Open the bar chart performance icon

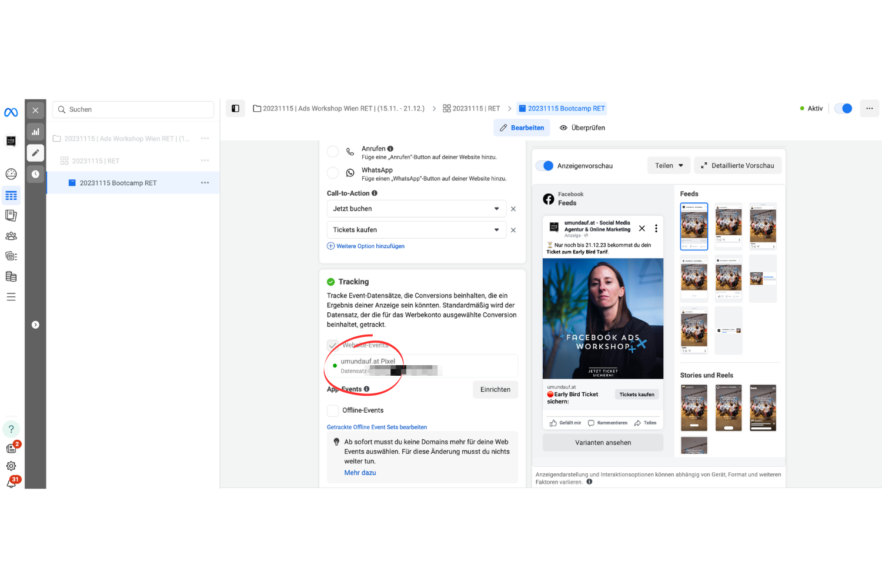(x=35, y=132)
